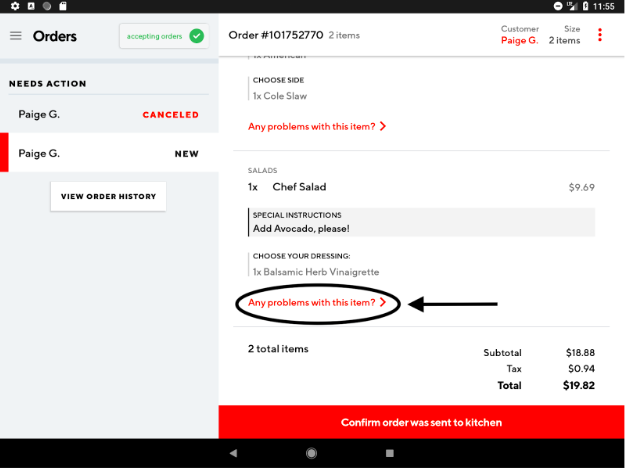The image size is (625, 469).
Task: Click chevron arrow after Chef Salad problems link
Action: point(383,302)
